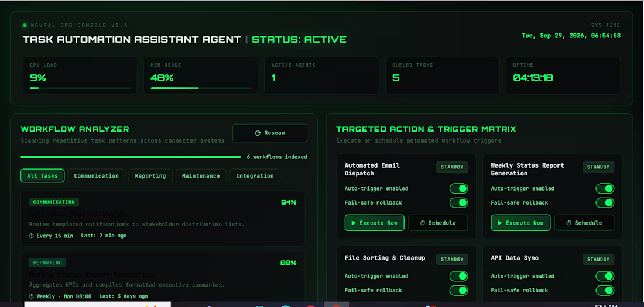Show the Maintenance workflows tab

[201, 175]
